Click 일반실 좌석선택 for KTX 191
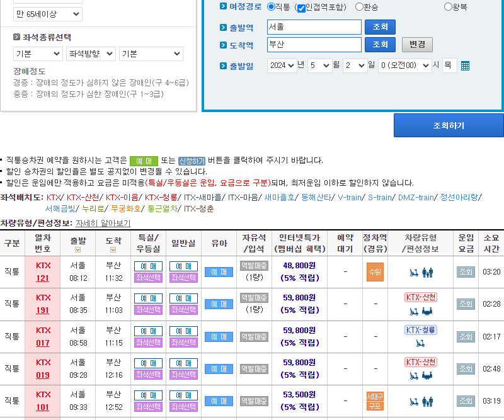The height and width of the screenshot is (420, 504). 183,310
